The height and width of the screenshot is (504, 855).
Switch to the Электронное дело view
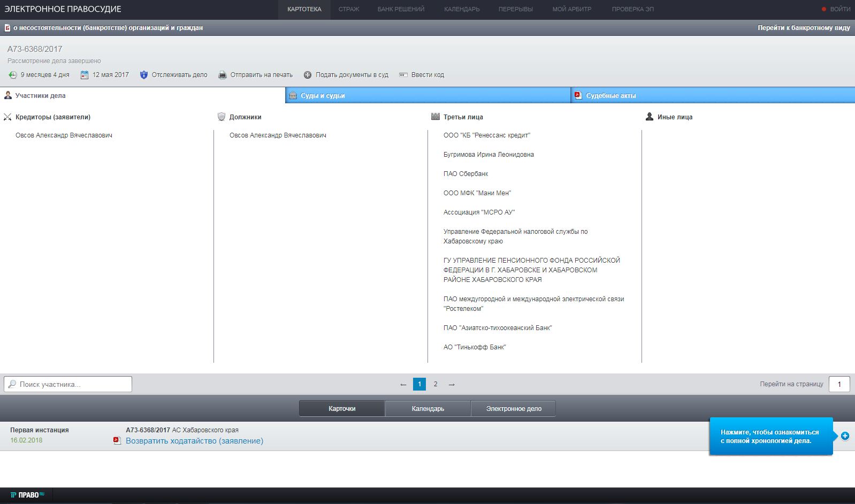point(514,409)
